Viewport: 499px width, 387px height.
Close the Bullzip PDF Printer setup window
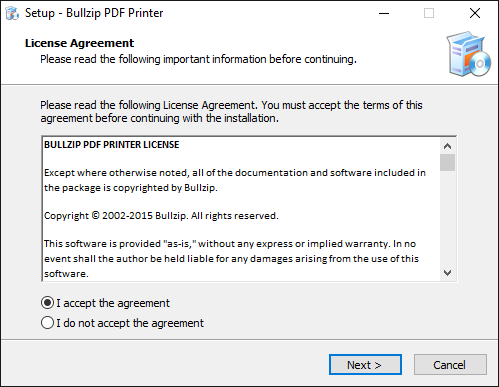475,13
